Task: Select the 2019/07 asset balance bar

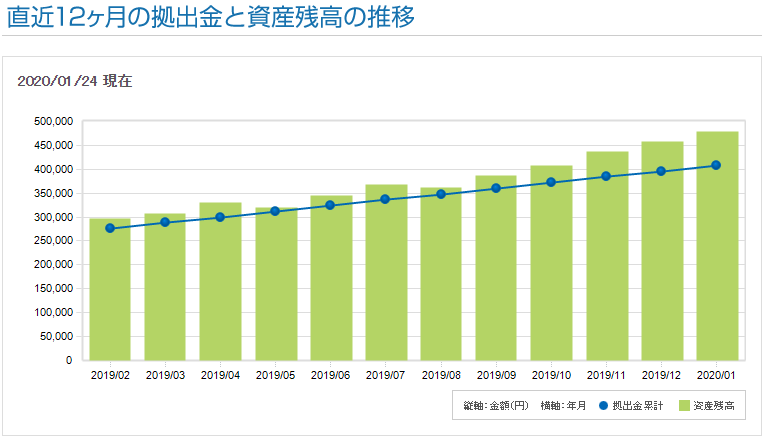Action: coord(386,272)
